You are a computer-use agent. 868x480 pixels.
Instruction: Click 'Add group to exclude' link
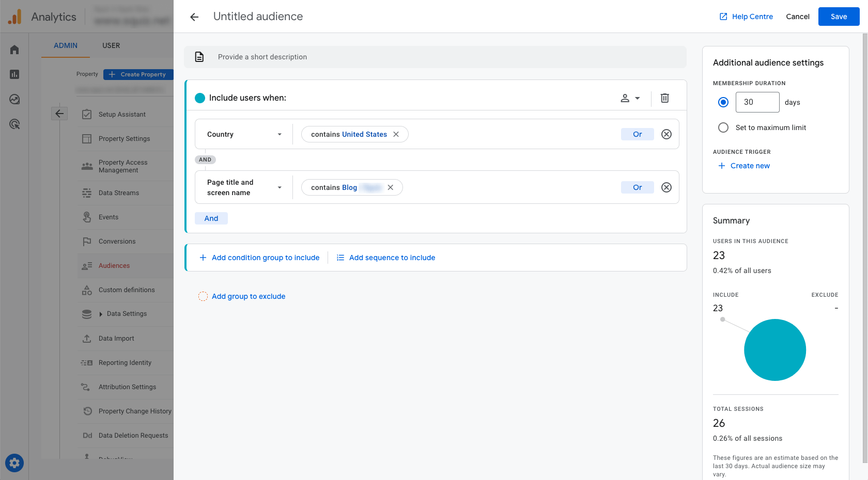coord(248,296)
